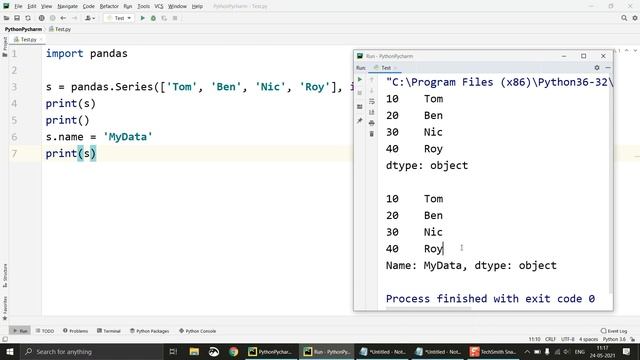Hide Run window using minus icon

[x=608, y=68]
